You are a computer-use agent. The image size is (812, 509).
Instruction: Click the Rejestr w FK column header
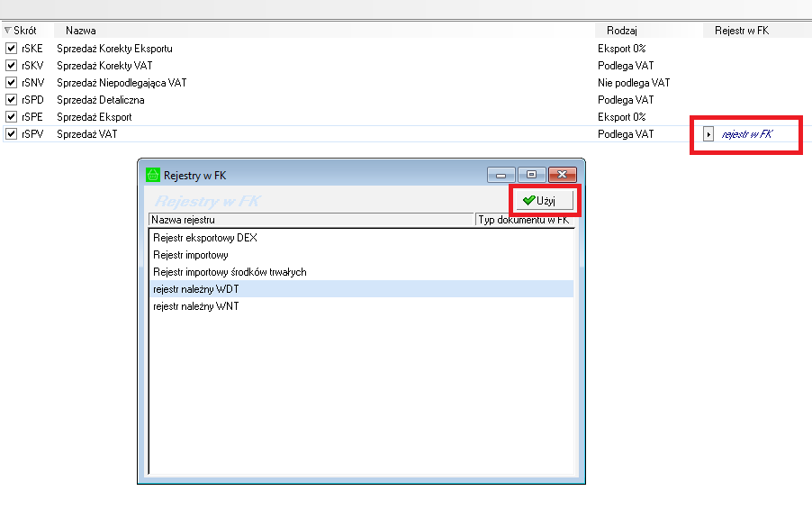click(741, 31)
